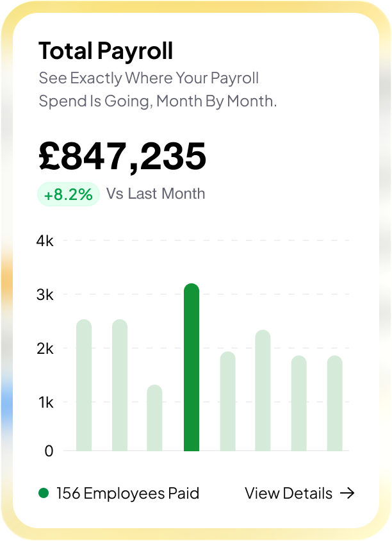Select the second bar from the left
The height and width of the screenshot is (541, 392).
120,385
